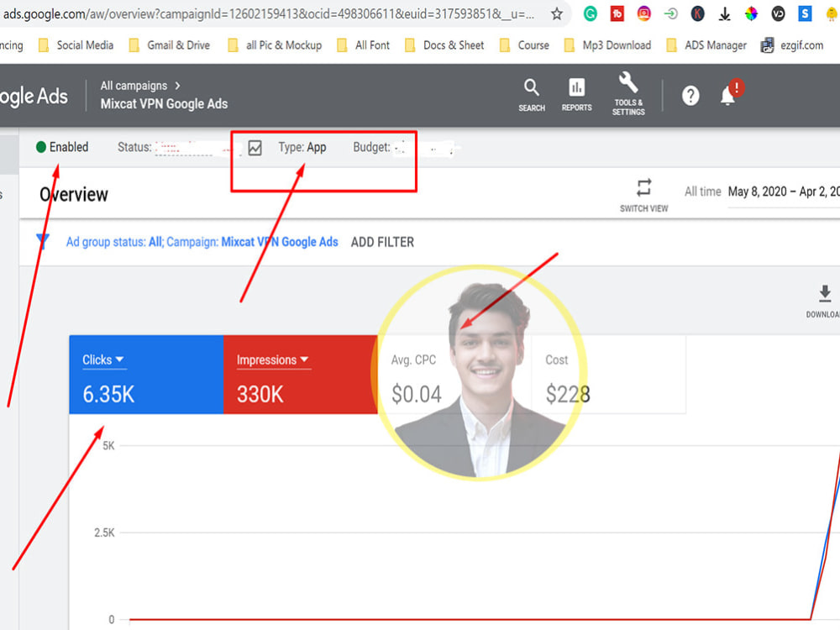Open the Impressions metric dropdown
The width and height of the screenshot is (840, 630).
point(273,360)
